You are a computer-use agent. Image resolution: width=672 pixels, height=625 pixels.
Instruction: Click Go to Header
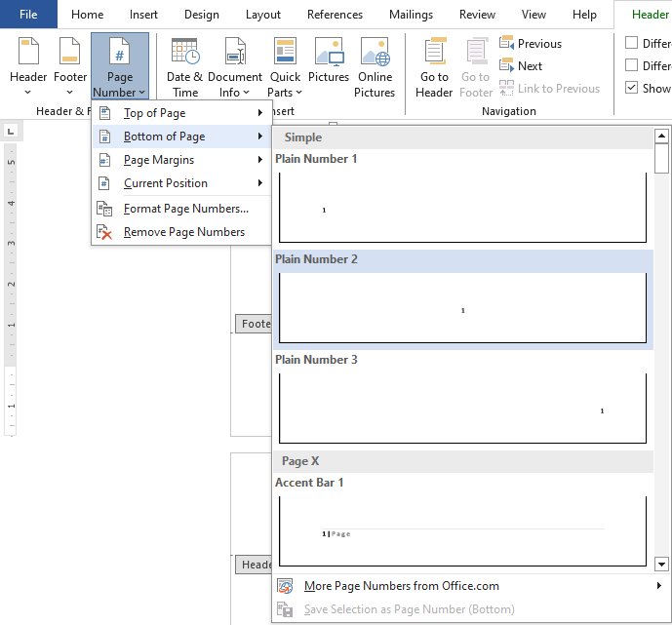[x=434, y=66]
